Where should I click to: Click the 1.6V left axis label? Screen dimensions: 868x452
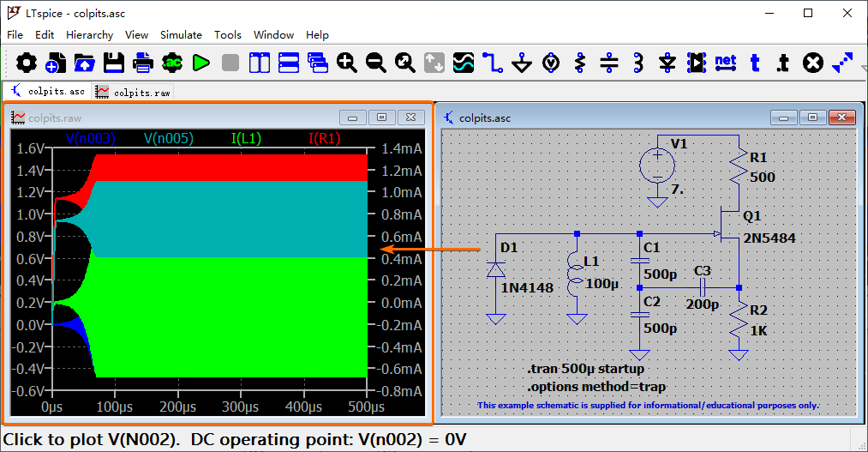coord(30,149)
